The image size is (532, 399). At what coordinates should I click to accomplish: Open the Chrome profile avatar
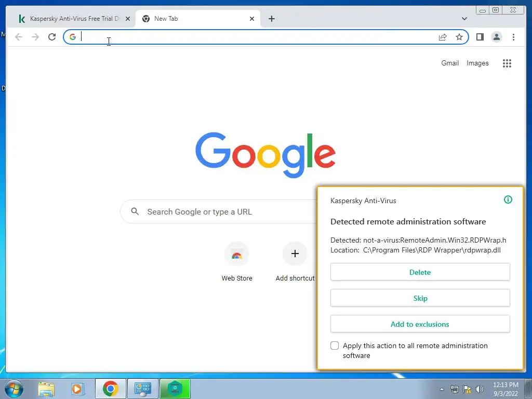tap(496, 37)
